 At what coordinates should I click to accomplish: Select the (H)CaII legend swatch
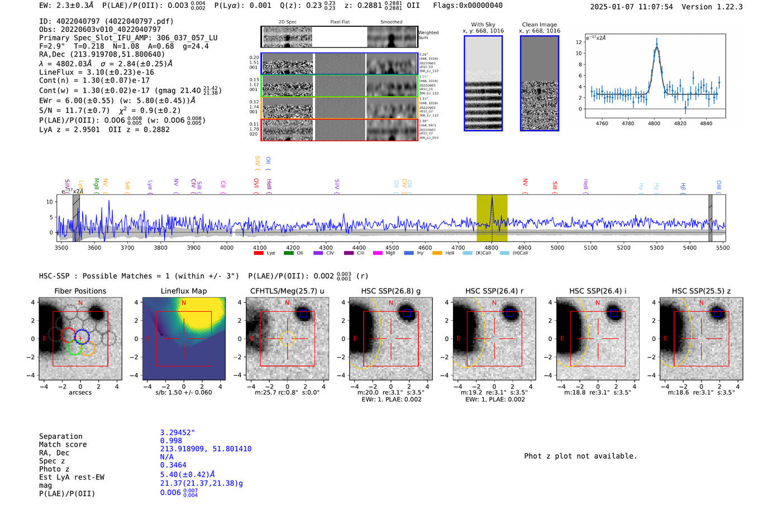[x=505, y=253]
